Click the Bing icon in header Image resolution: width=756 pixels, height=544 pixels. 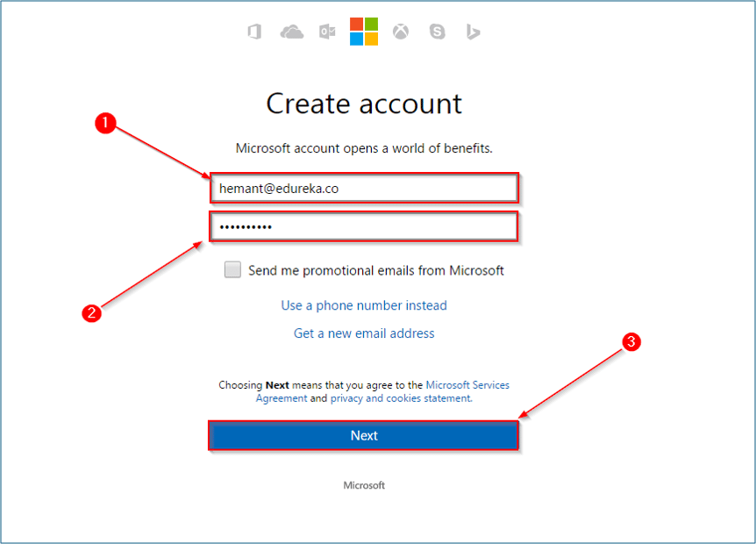pos(473,32)
